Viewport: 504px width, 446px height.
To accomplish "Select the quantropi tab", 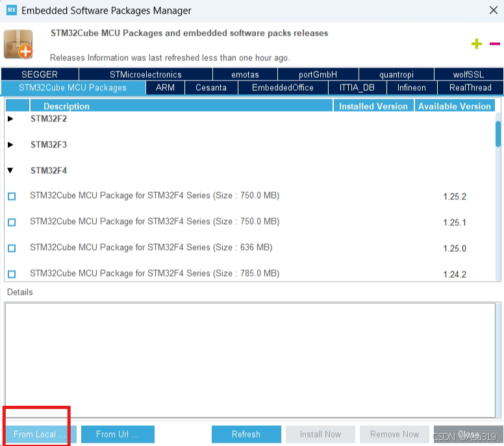I will 396,74.
